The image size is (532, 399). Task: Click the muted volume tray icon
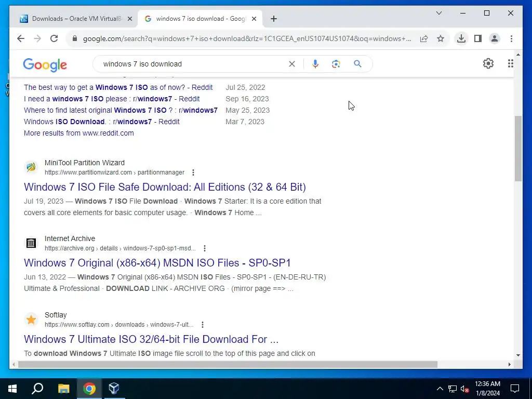pos(465,389)
